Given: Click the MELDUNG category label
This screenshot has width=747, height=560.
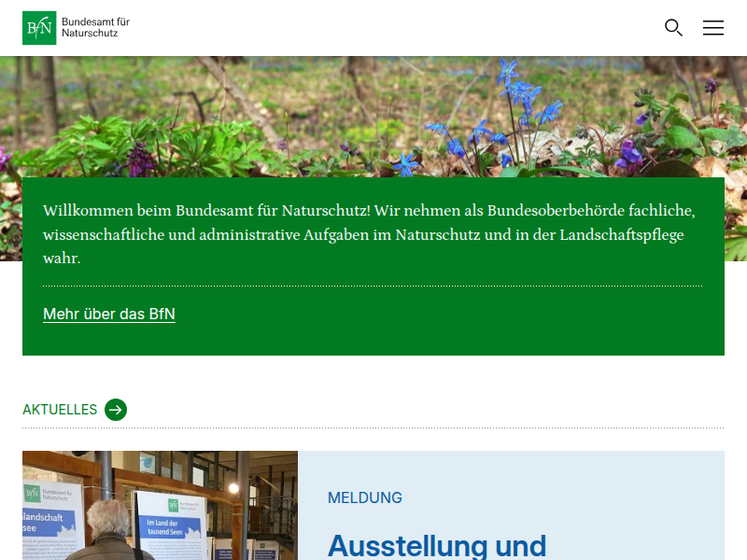Looking at the screenshot, I should (x=364, y=498).
